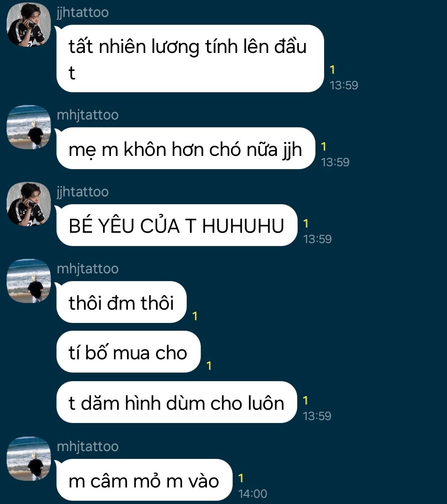Click mhjtattoo username above 'm câm mỏ' bubble
Screen dimensions: 447x504
click(x=88, y=447)
